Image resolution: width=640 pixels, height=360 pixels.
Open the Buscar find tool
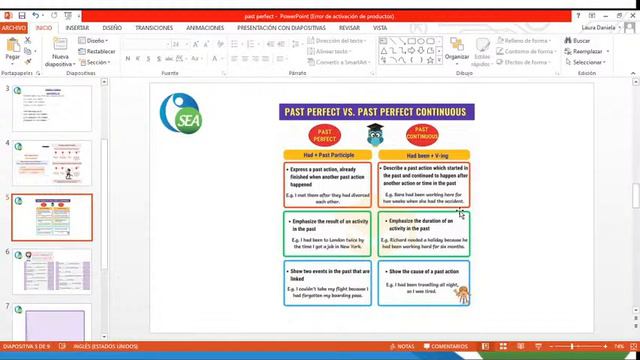coord(577,40)
